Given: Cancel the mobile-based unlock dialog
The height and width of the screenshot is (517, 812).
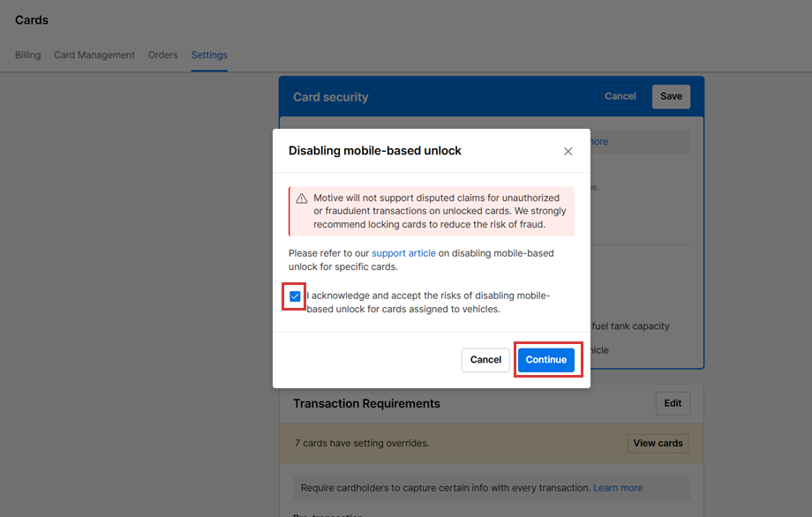Looking at the screenshot, I should (485, 360).
